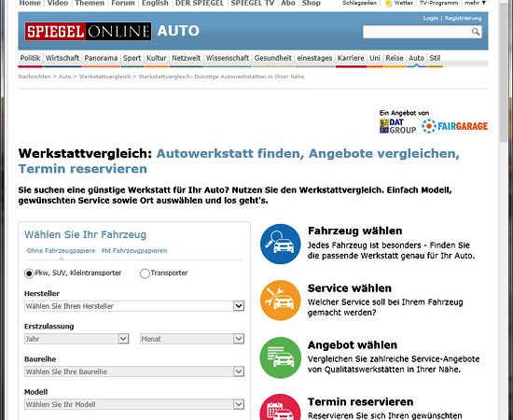The height and width of the screenshot is (420, 513).
Task: Open the Jahr dropdown
Action: pyautogui.click(x=76, y=339)
